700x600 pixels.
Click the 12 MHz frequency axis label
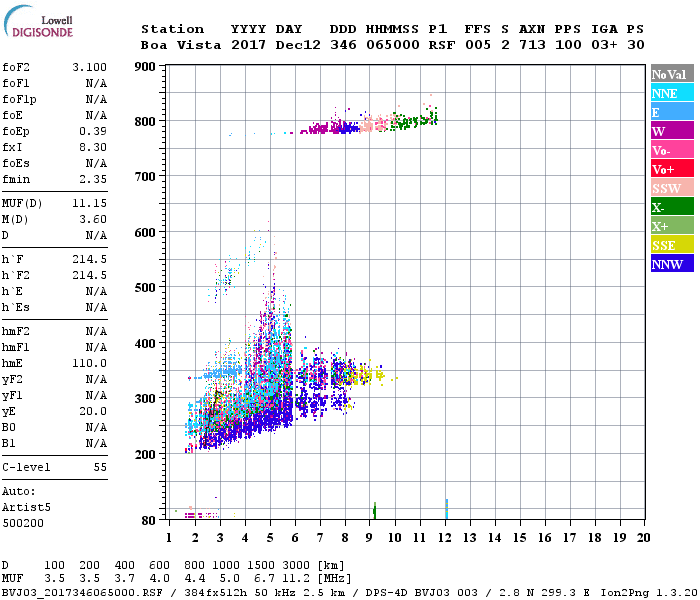[x=445, y=538]
